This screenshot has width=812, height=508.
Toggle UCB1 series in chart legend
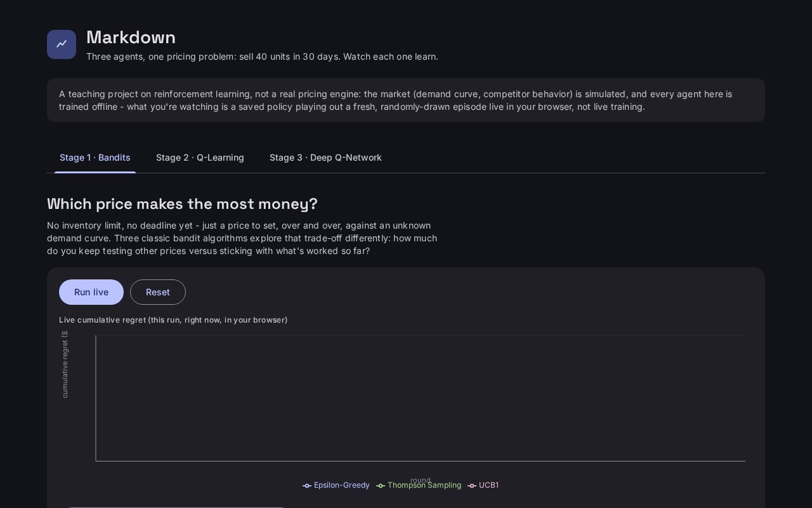click(483, 485)
